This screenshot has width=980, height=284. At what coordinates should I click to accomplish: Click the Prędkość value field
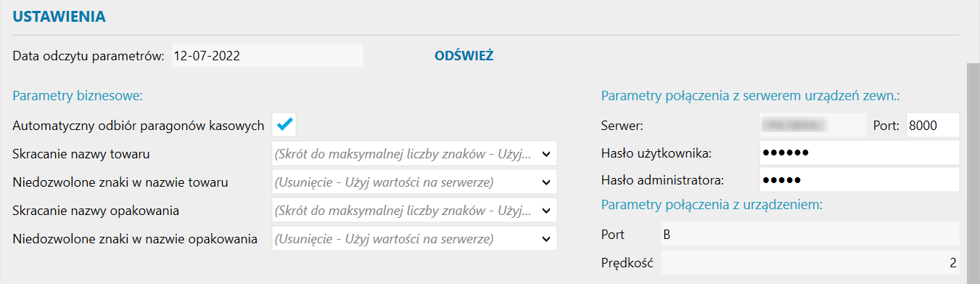click(810, 262)
